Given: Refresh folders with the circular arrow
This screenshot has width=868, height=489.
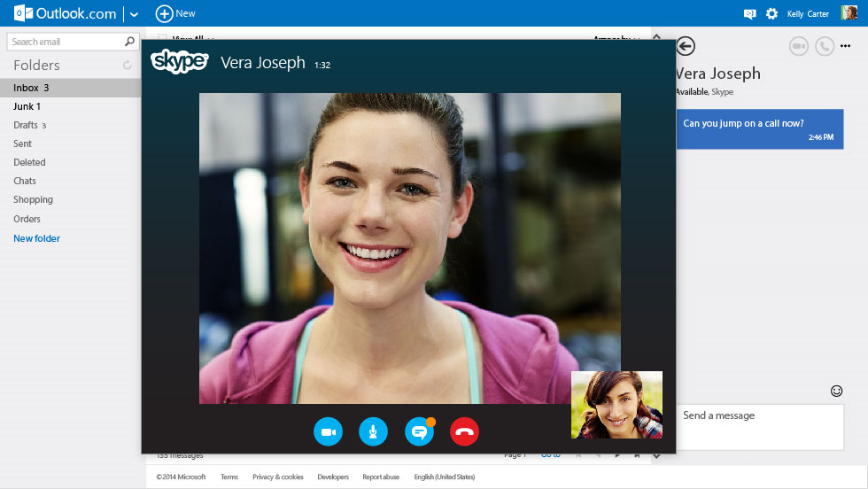Looking at the screenshot, I should pyautogui.click(x=128, y=66).
